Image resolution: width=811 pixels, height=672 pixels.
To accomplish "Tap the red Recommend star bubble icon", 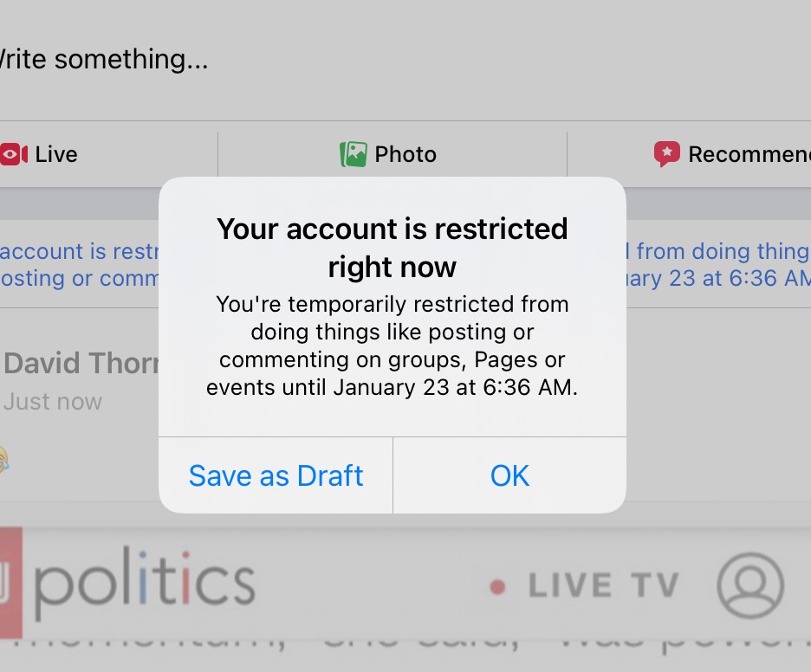I will (x=666, y=154).
